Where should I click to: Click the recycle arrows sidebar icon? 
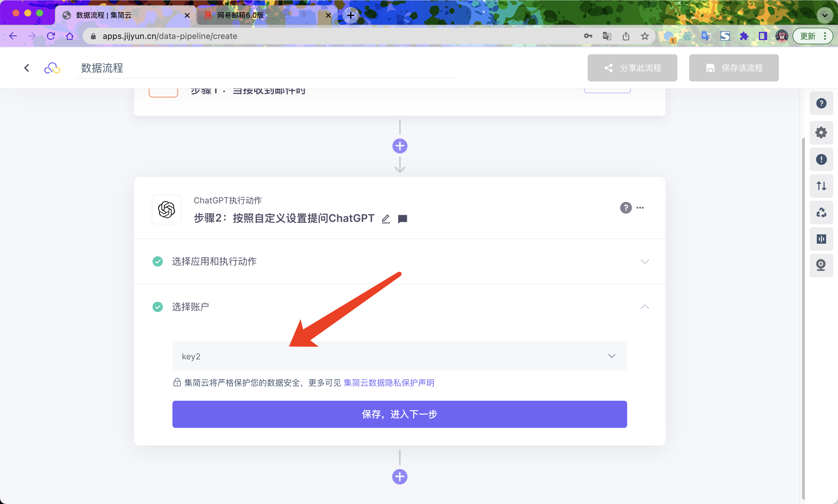click(x=821, y=212)
